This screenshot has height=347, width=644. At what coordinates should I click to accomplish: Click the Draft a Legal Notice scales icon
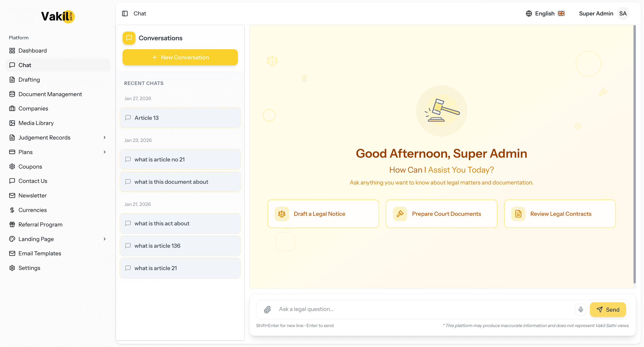[x=282, y=214]
